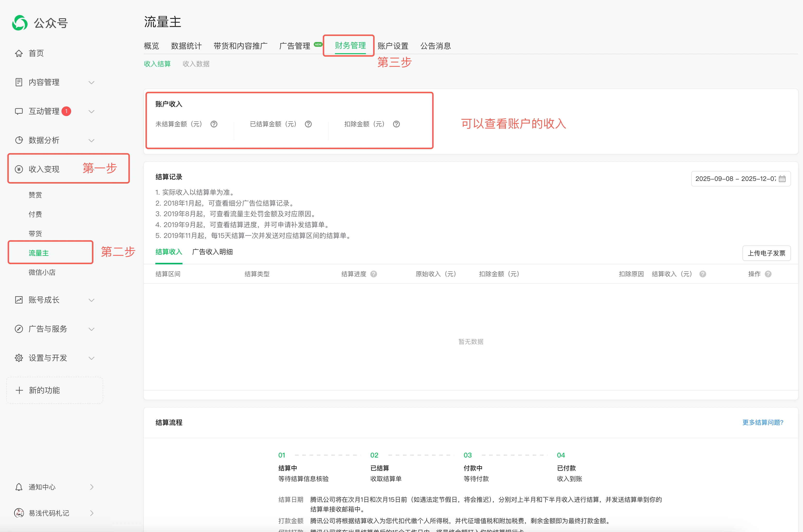Open 付费 under 收入变现
Image resolution: width=803 pixels, height=532 pixels.
[x=35, y=214]
